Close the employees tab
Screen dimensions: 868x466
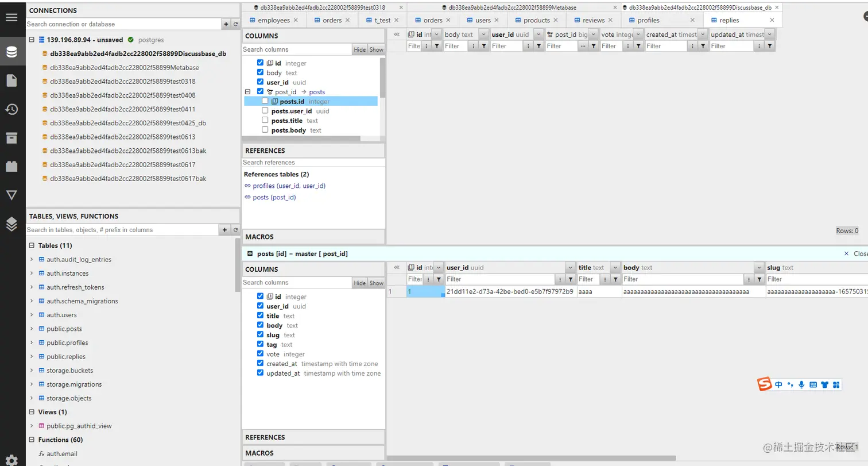296,20
